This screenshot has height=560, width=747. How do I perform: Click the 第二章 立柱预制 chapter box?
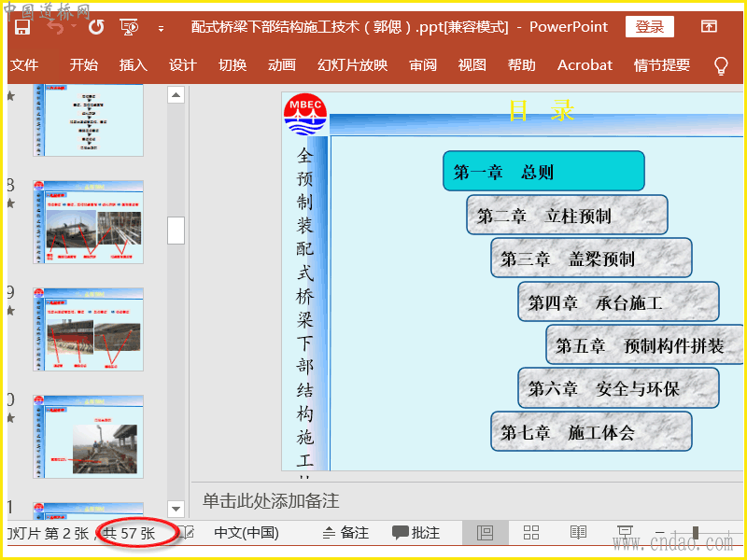(567, 216)
